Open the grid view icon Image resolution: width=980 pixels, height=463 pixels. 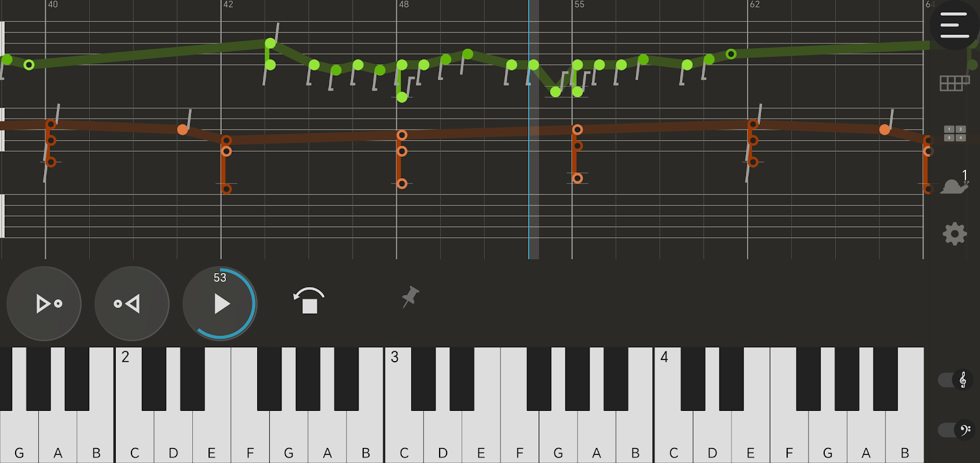955,83
